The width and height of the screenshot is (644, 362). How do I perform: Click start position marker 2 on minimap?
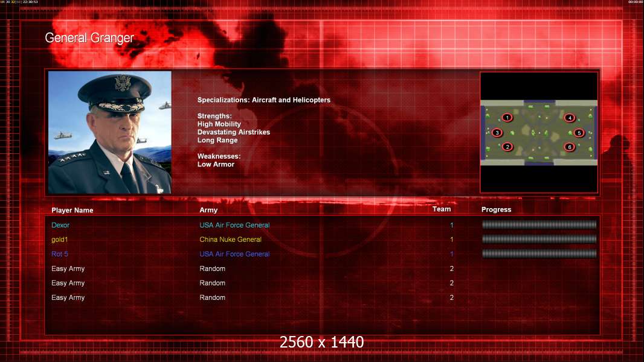tap(507, 147)
